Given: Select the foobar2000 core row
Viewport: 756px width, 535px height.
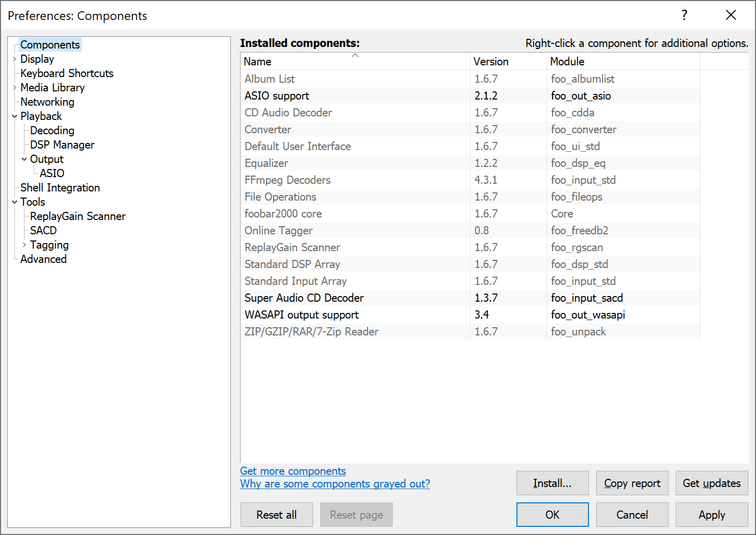Looking at the screenshot, I should pyautogui.click(x=470, y=214).
